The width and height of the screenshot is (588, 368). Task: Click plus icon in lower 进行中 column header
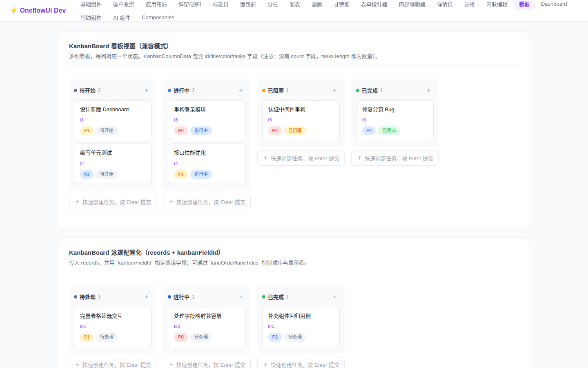[x=241, y=297]
